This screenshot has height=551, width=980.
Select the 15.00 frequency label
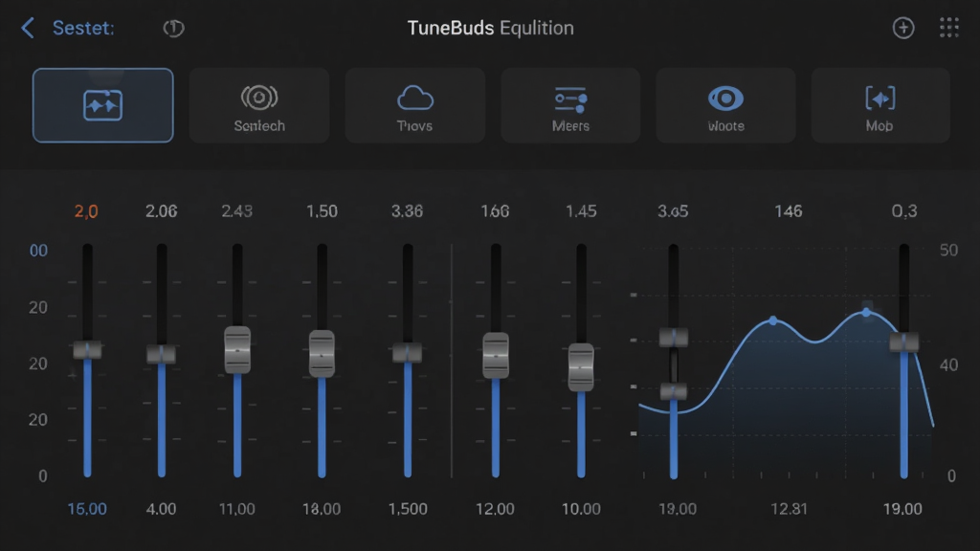[87, 509]
